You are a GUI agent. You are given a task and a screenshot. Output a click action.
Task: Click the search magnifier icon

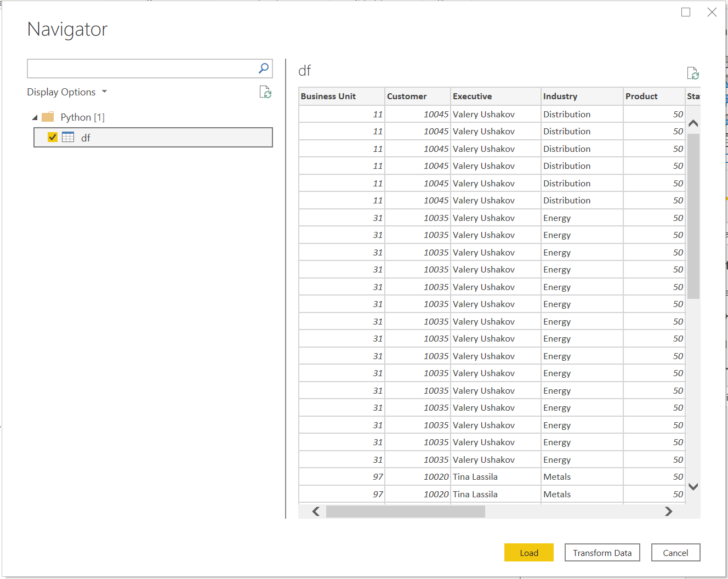click(x=264, y=69)
